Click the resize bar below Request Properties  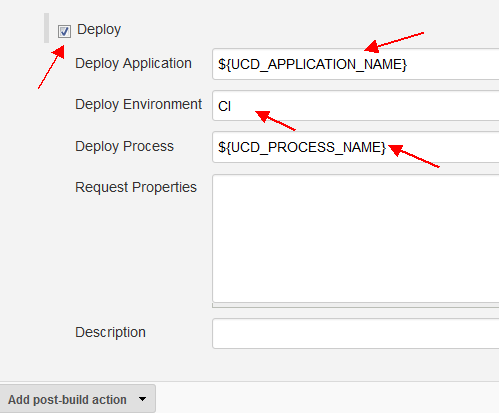(356, 305)
